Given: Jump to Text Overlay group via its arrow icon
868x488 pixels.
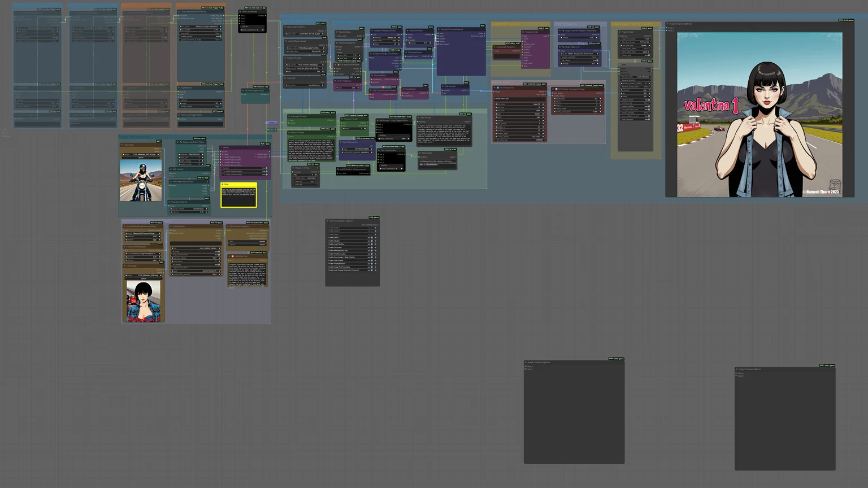Looking at the screenshot, I should 375,260.
